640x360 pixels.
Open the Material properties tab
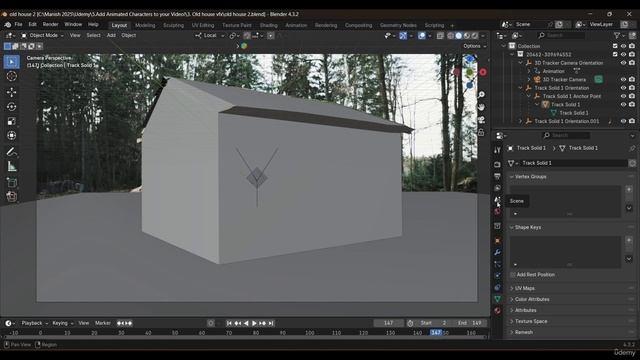(x=497, y=311)
